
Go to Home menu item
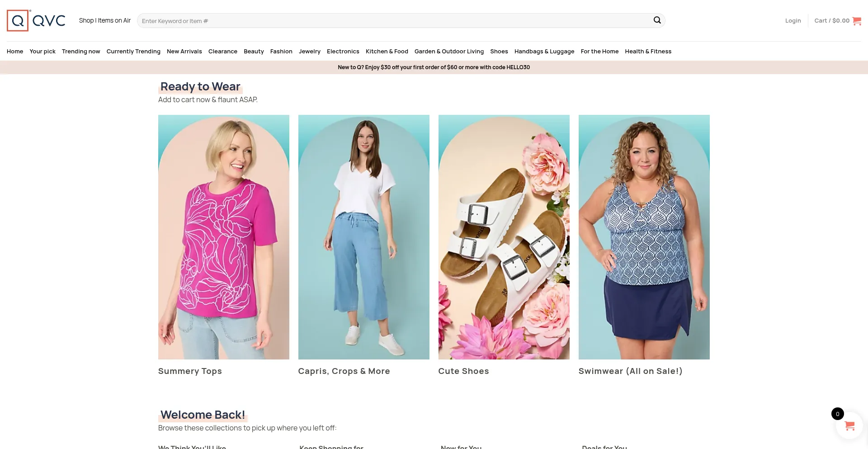(x=15, y=52)
